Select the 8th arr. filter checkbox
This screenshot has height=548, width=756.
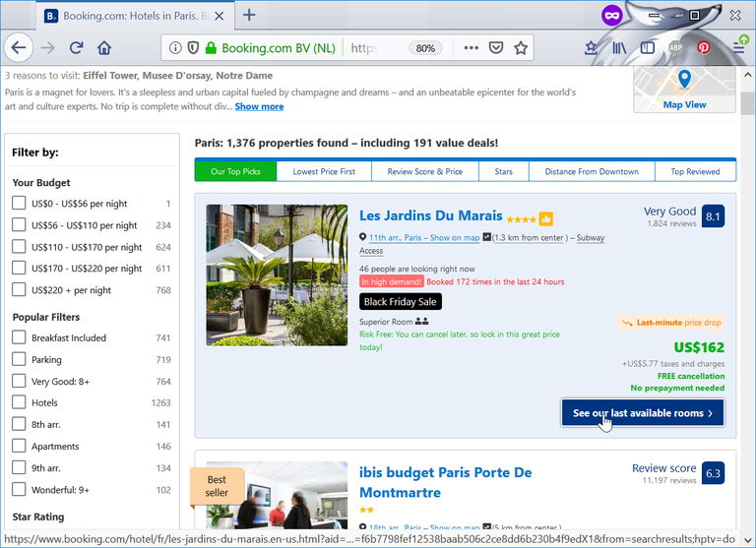pos(19,424)
